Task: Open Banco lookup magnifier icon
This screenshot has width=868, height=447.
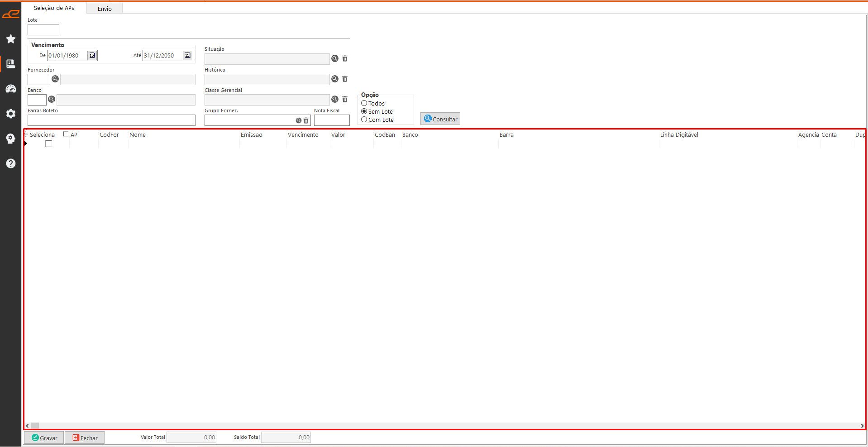Action: click(52, 99)
